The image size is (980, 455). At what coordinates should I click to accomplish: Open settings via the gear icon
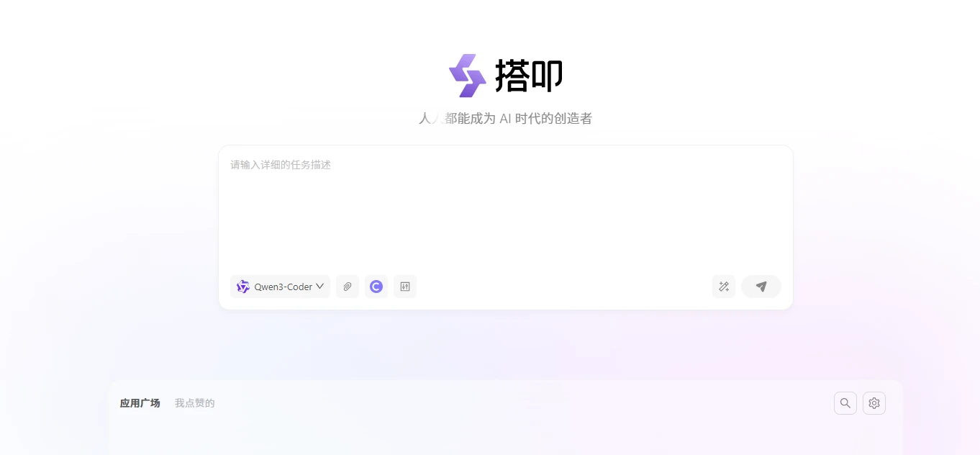point(874,403)
